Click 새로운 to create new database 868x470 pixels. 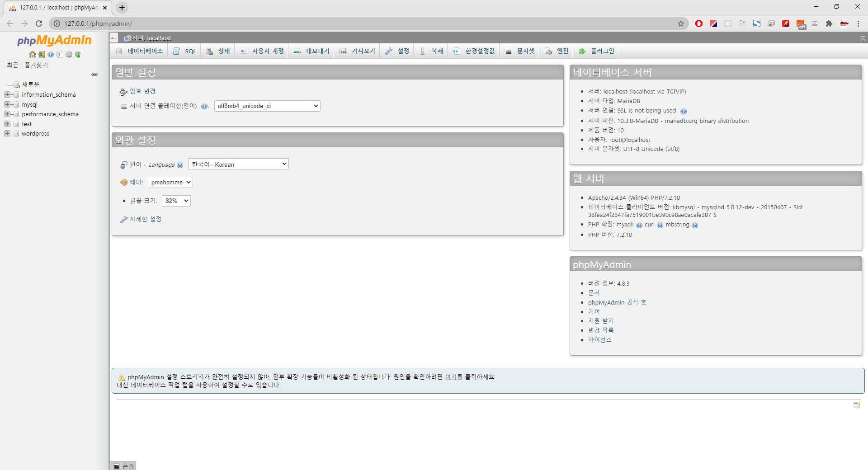click(x=31, y=85)
